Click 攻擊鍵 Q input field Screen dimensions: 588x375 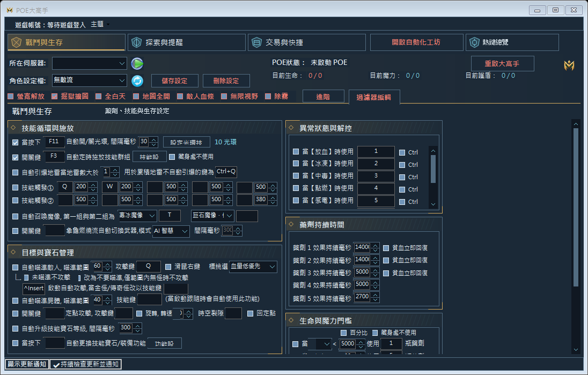(x=149, y=266)
